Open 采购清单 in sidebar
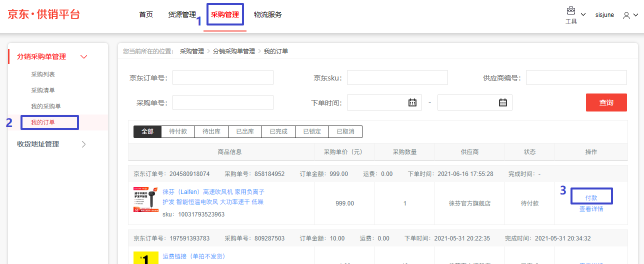 (x=43, y=90)
